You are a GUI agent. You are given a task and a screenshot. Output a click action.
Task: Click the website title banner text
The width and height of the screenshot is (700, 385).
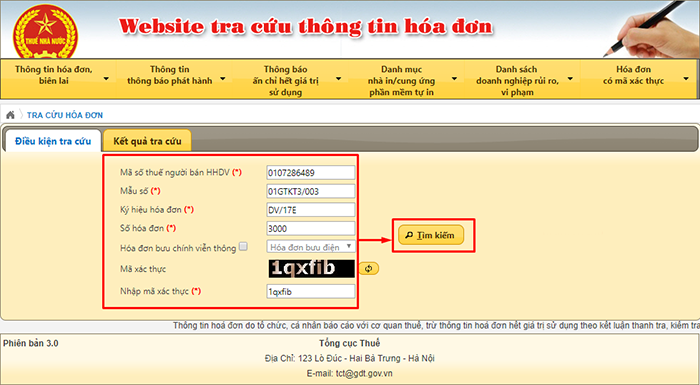tap(306, 26)
